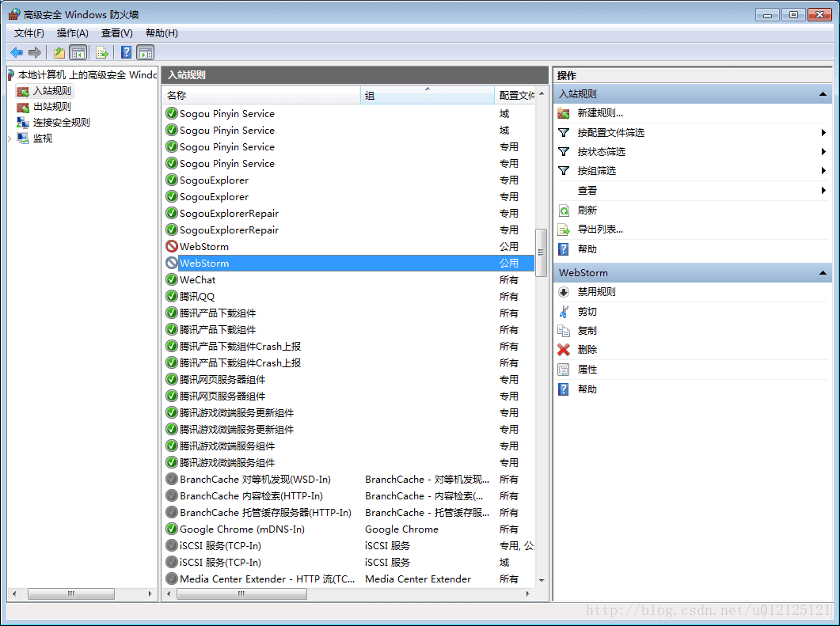Click the Google Chrome group cell
Image resolution: width=840 pixels, height=626 pixels.
pos(401,529)
